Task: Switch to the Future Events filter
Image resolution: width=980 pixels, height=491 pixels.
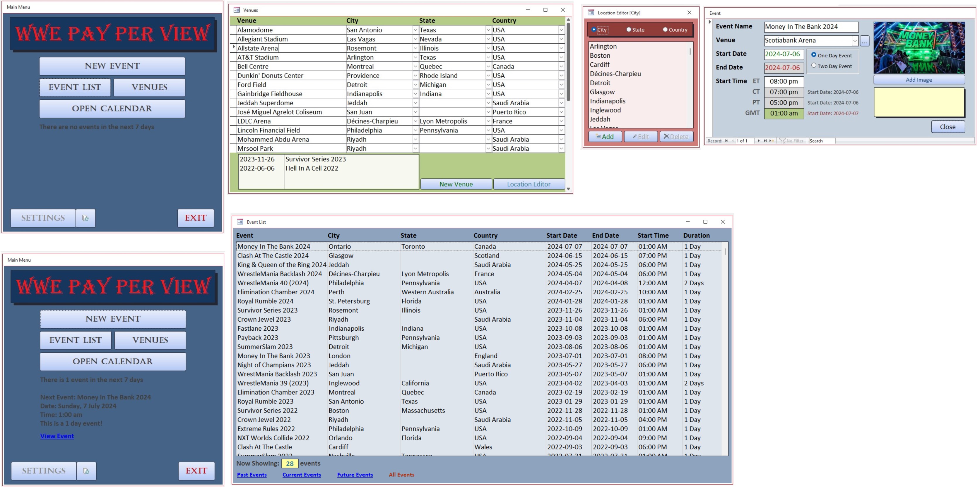Action: pyautogui.click(x=355, y=475)
